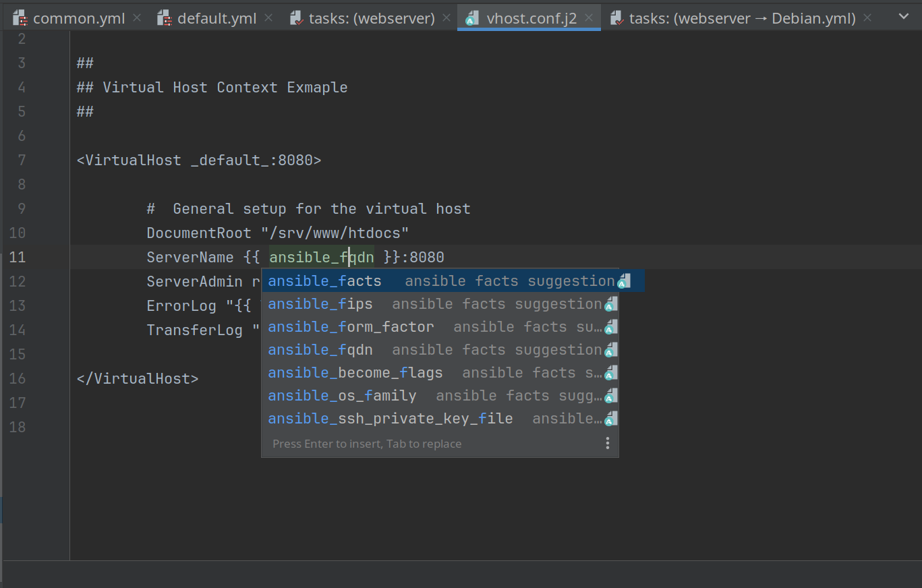This screenshot has height=588, width=922.
Task: Close the default.yml tab
Action: pos(268,18)
